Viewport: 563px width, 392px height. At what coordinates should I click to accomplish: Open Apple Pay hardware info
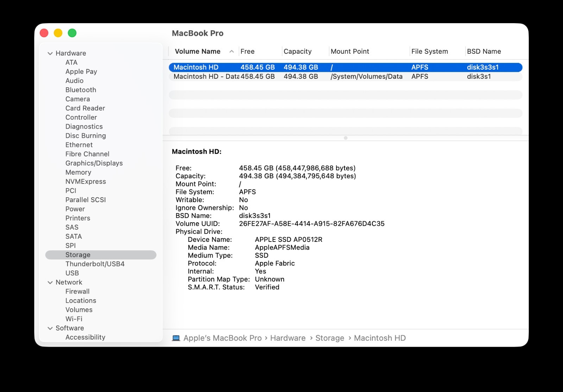pos(81,71)
